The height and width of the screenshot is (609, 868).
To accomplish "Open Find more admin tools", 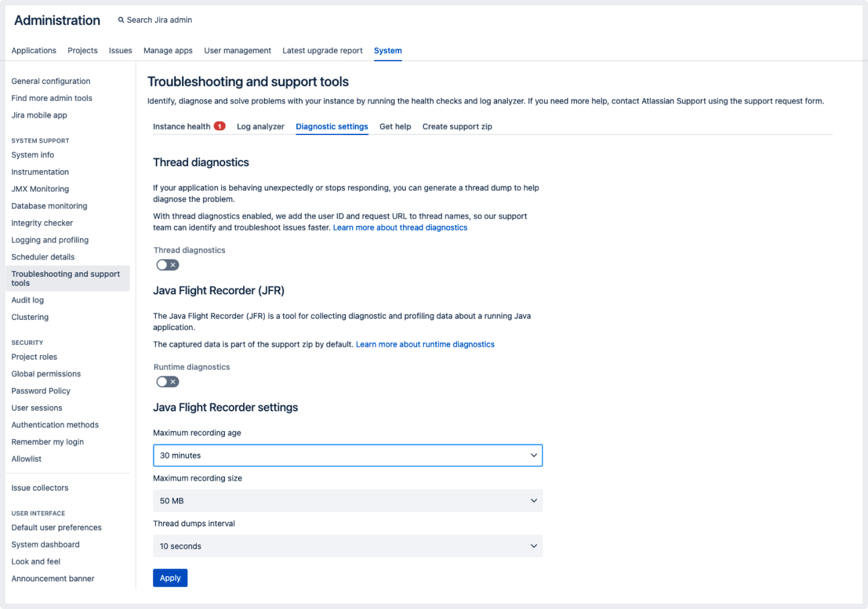I will point(52,98).
